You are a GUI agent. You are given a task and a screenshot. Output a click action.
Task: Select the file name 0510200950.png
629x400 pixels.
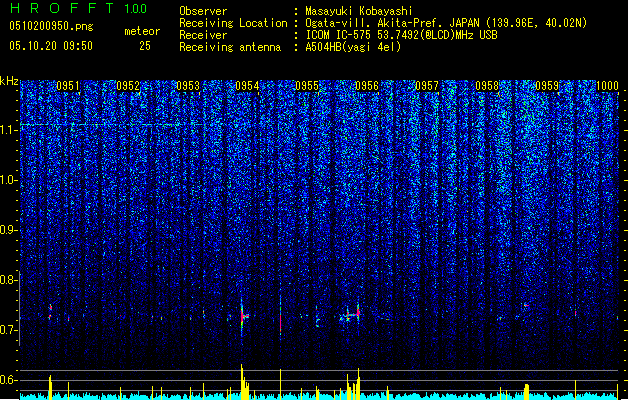51,26
